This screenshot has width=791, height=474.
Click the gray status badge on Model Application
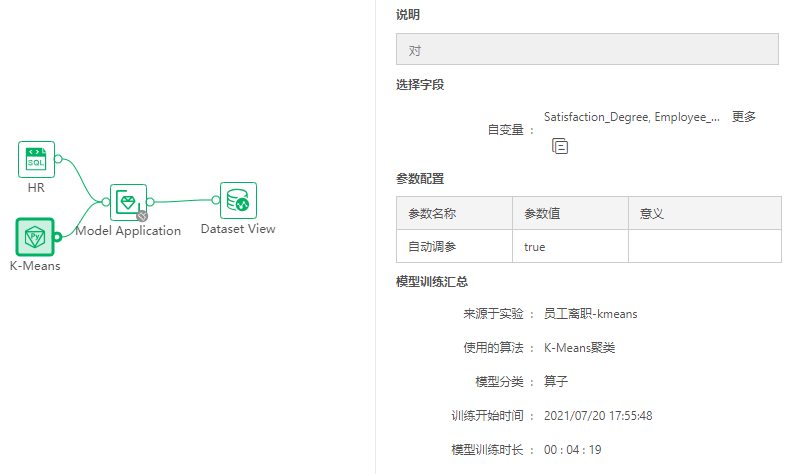coord(142,215)
